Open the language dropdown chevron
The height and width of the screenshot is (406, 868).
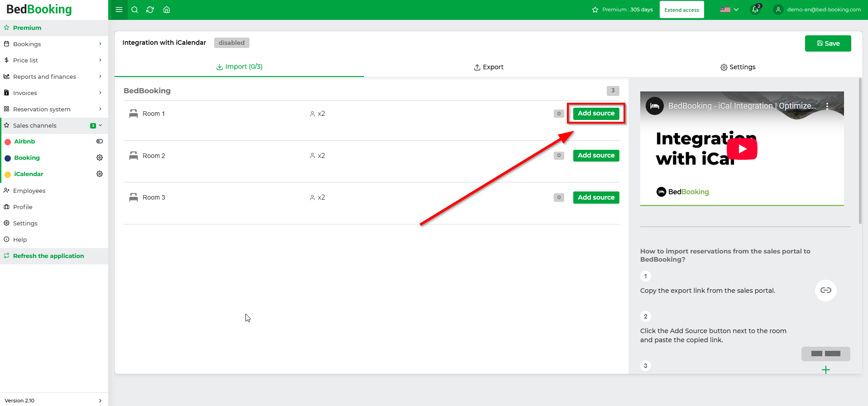pyautogui.click(x=736, y=10)
